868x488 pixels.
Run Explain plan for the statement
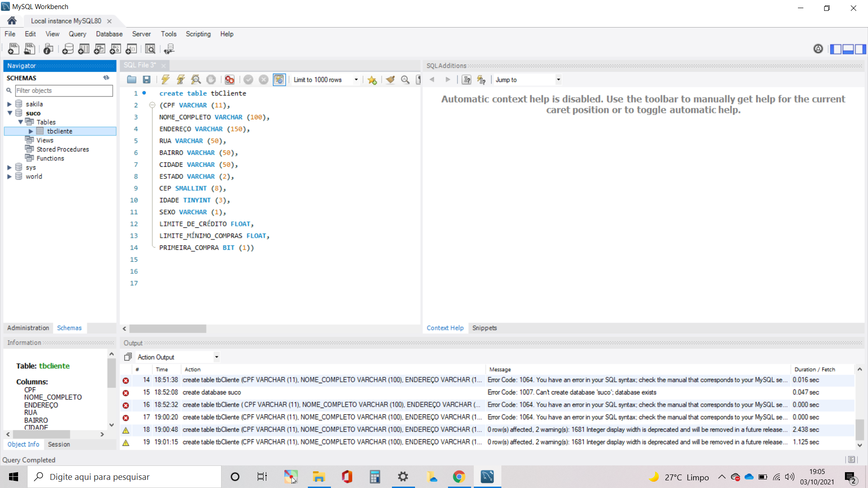tap(196, 80)
